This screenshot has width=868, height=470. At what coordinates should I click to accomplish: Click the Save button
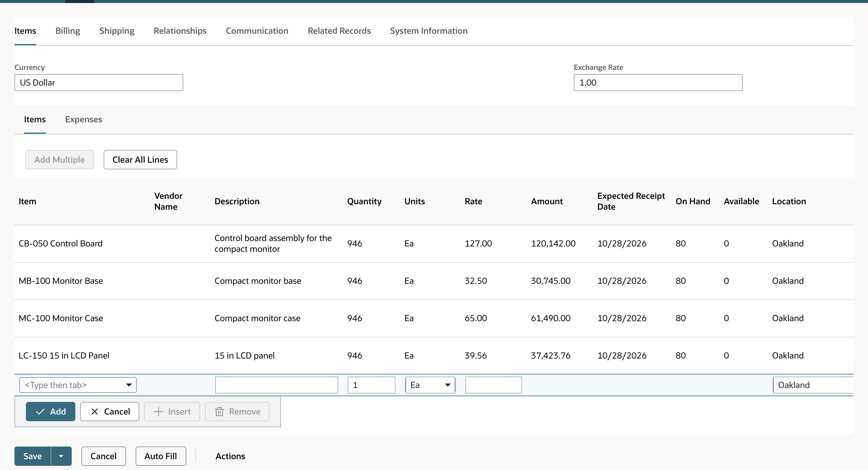(x=32, y=456)
